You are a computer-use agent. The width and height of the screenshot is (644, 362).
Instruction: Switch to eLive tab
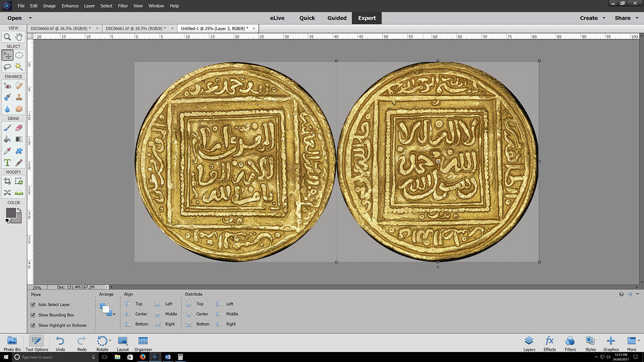pyautogui.click(x=277, y=18)
